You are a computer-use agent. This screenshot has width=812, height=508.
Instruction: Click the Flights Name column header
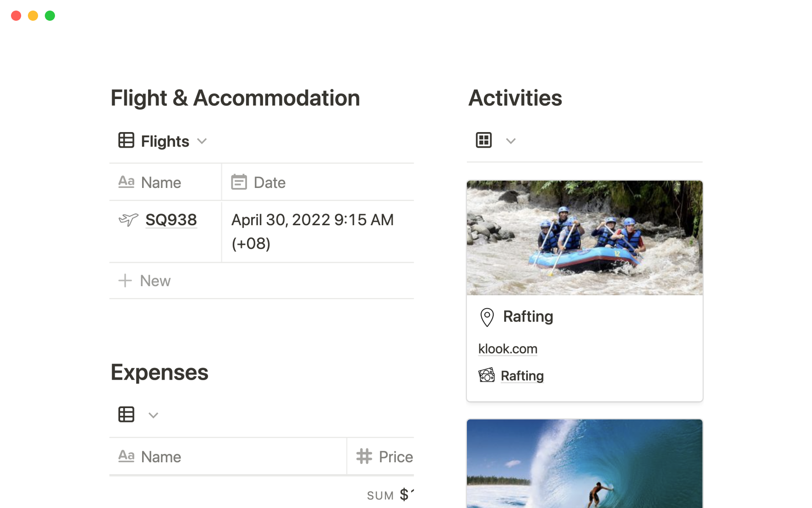161,182
